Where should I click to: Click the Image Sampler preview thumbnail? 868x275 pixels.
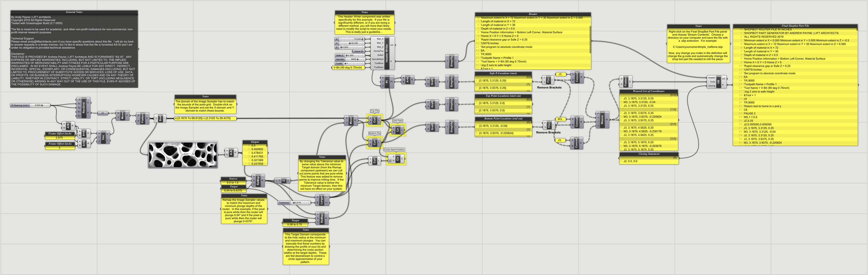coord(183,155)
